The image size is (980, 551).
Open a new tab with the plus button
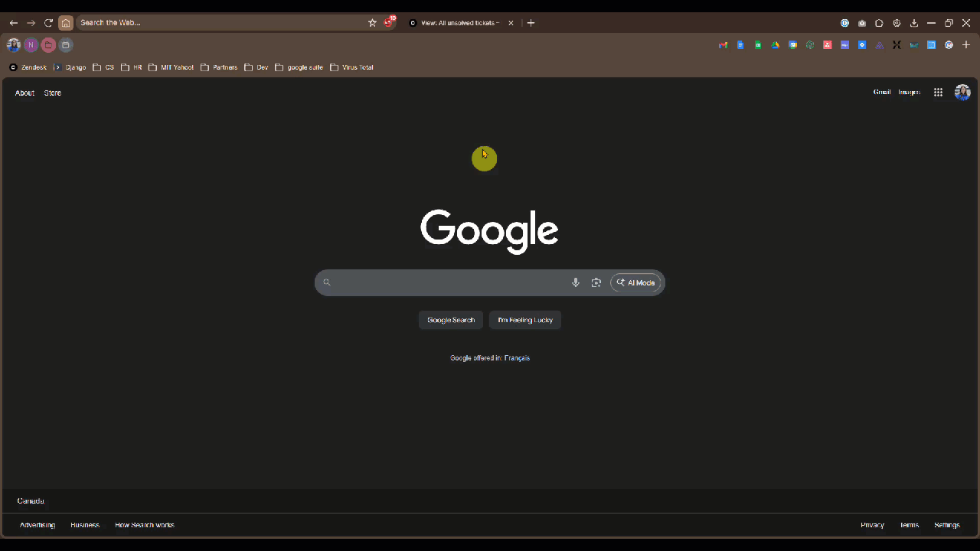[531, 23]
